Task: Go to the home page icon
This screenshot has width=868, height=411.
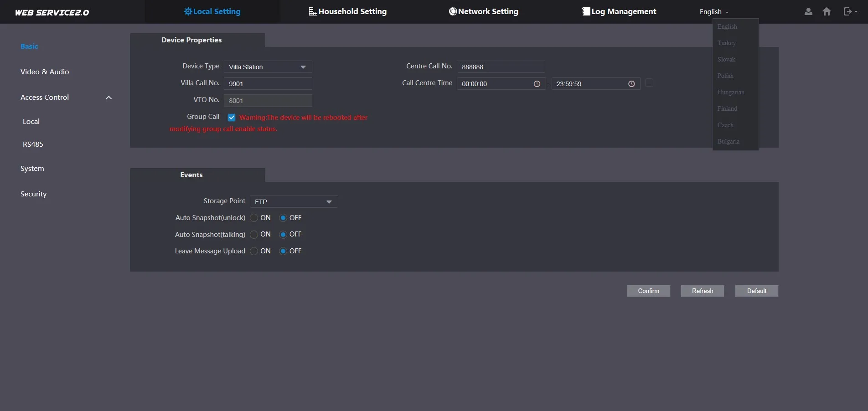Action: tap(827, 11)
